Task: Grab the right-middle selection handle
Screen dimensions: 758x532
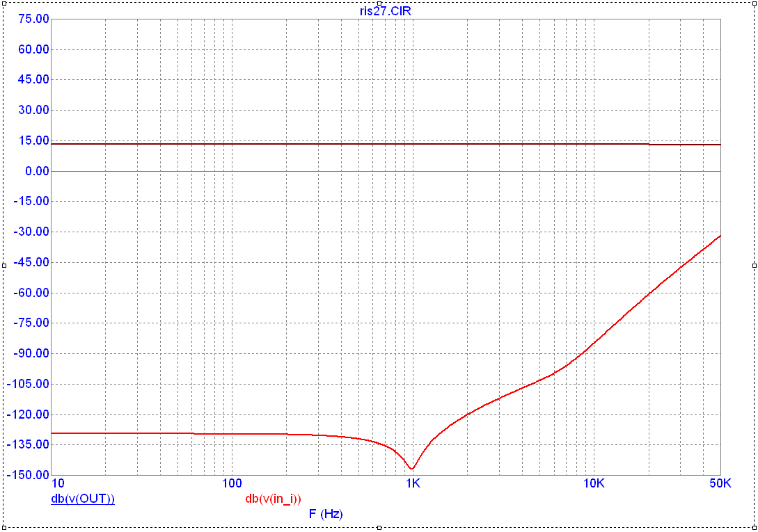Action: [x=755, y=265]
